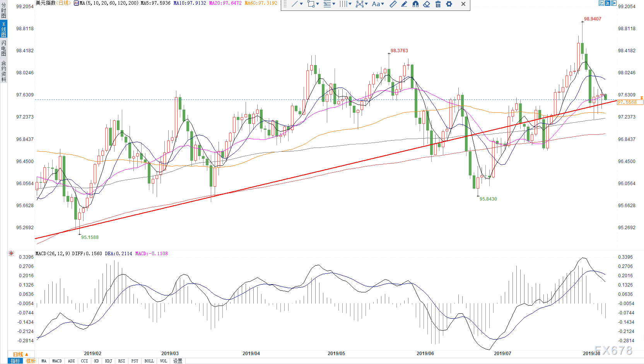Viewport: 644px width, 364px height.
Task: Click the chart fit-to-start scale icon
Action: (x=601, y=3)
